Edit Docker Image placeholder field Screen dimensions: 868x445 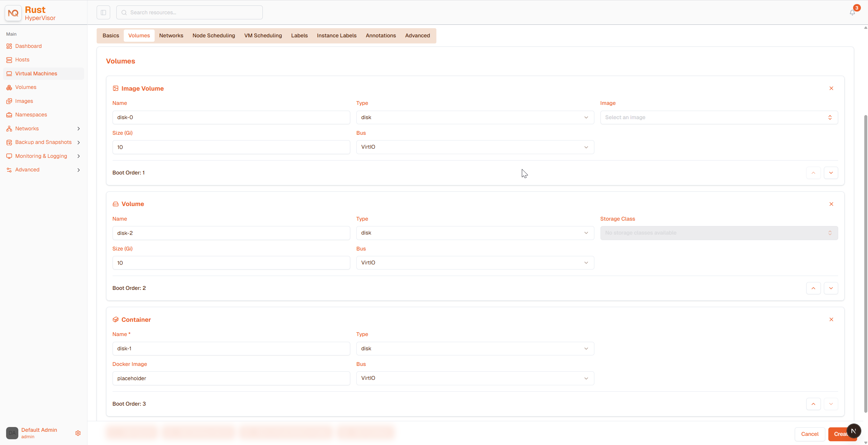(231, 378)
